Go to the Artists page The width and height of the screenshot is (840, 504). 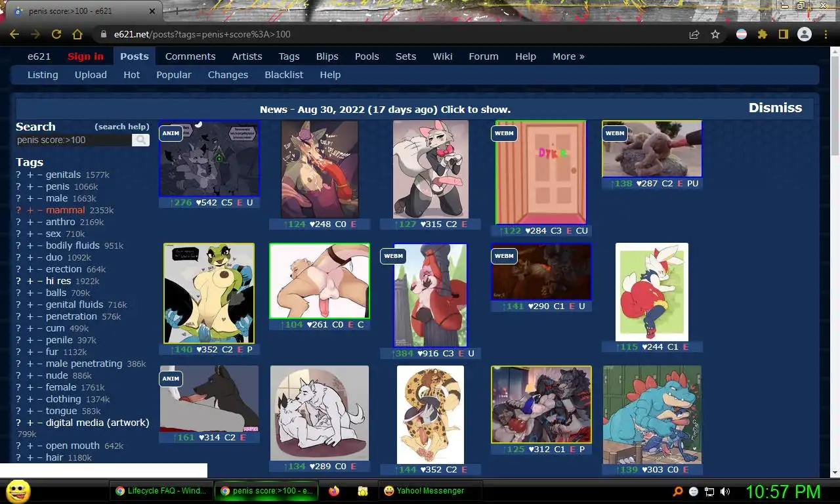click(x=247, y=56)
